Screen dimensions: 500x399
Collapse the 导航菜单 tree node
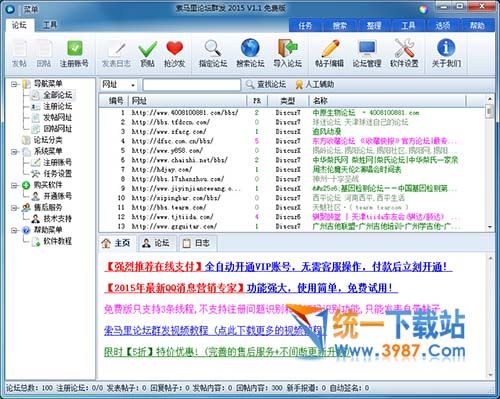click(x=14, y=84)
